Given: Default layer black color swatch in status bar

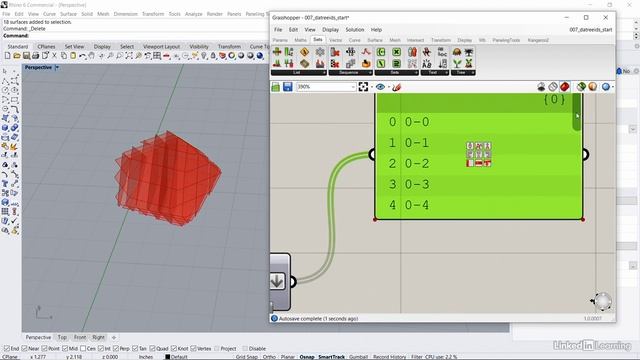Looking at the screenshot, I should 167,357.
